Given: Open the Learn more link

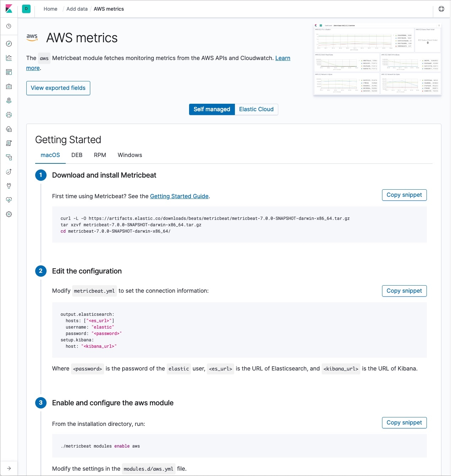Looking at the screenshot, I should [283, 58].
